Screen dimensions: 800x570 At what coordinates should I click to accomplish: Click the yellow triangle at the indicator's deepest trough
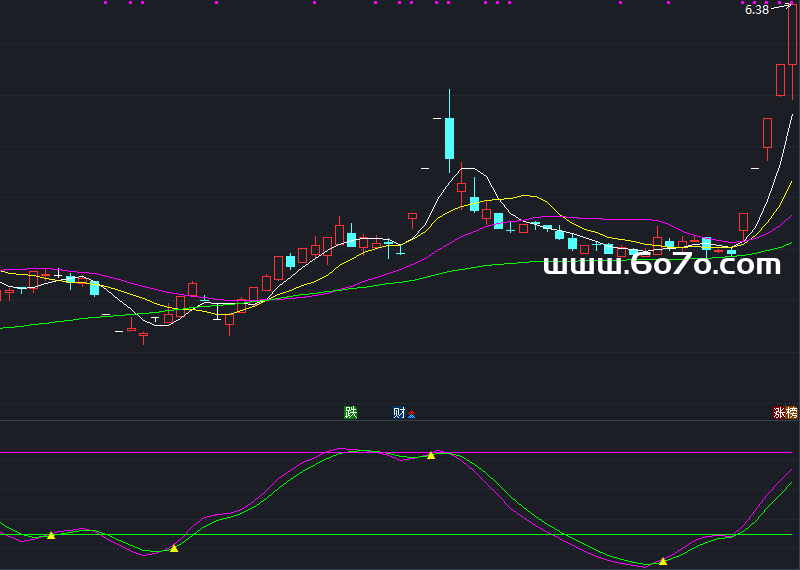click(x=663, y=561)
